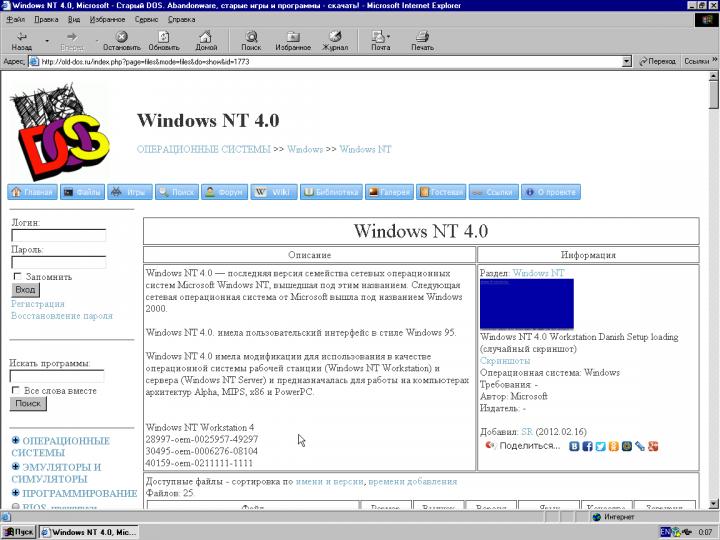Share via the Google Plus icon

[653, 446]
